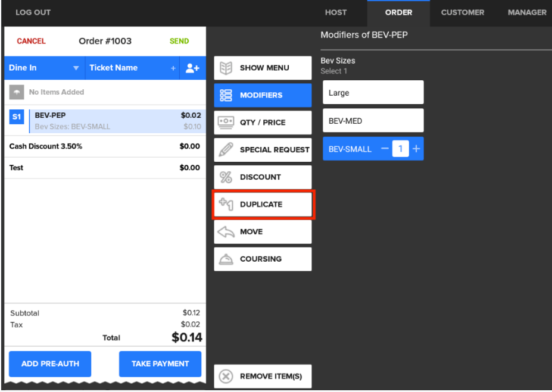Open Qty/Price using the price tag icon
Screen dimensions: 552x392
226,122
